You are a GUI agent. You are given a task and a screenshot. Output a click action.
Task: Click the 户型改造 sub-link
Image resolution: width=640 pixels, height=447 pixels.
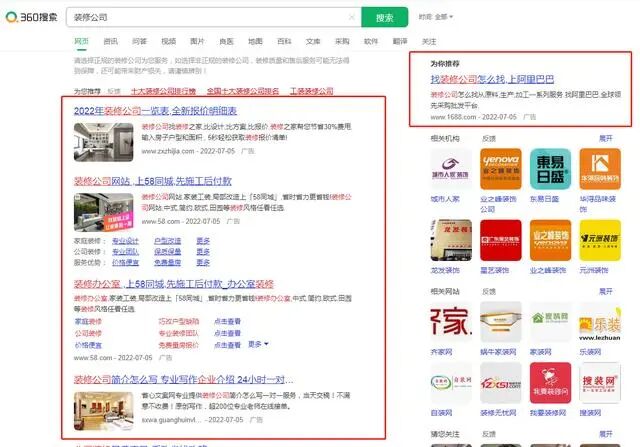167,241
